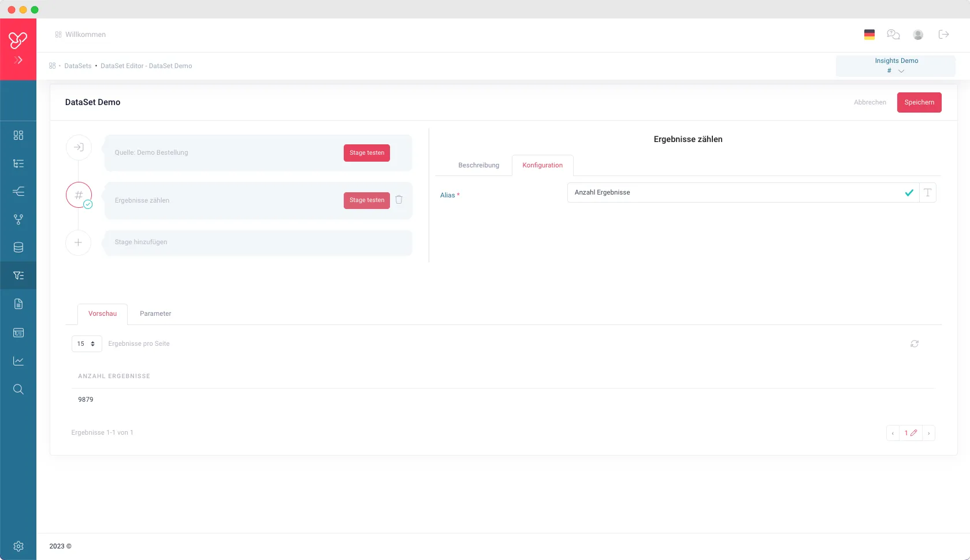Edit the page number 1 field
970x560 pixels.
click(x=910, y=433)
